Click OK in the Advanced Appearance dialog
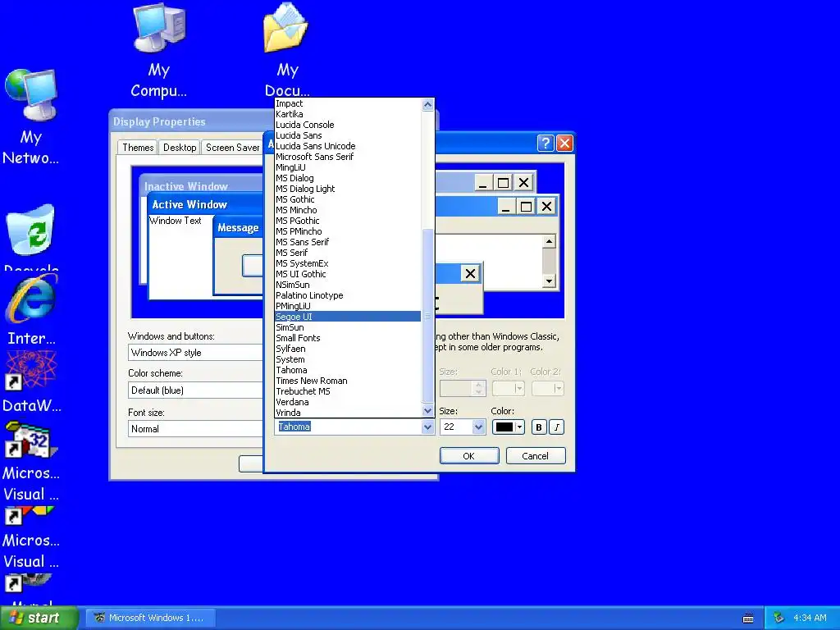This screenshot has height=630, width=840. pos(468,456)
